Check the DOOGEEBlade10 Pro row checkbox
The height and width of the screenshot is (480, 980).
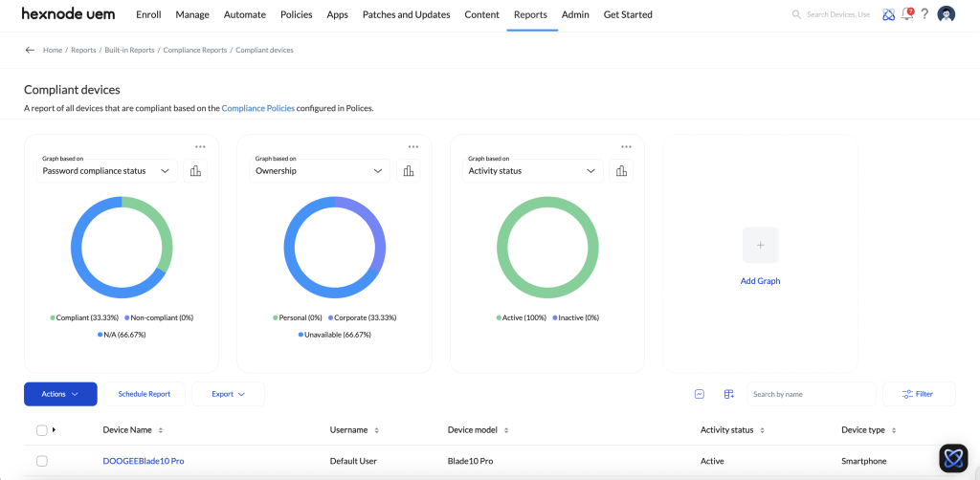pos(41,461)
